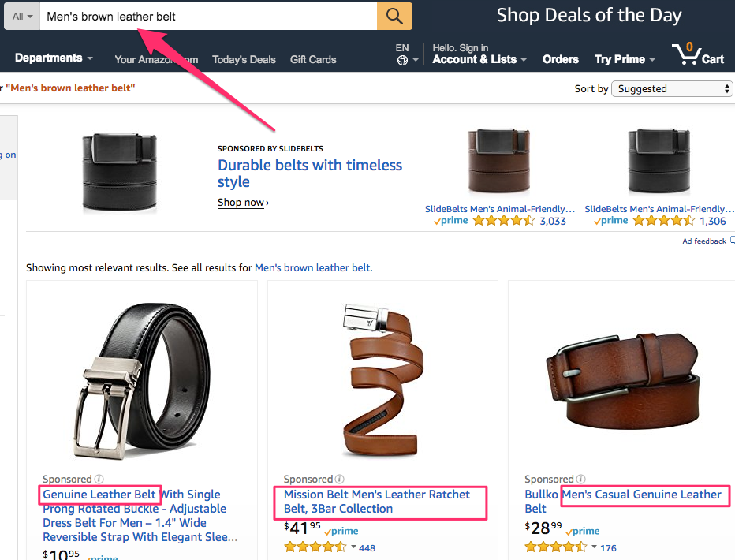Screen dimensions: 735x560
Task: Open the Gift Cards page
Action: pos(313,59)
